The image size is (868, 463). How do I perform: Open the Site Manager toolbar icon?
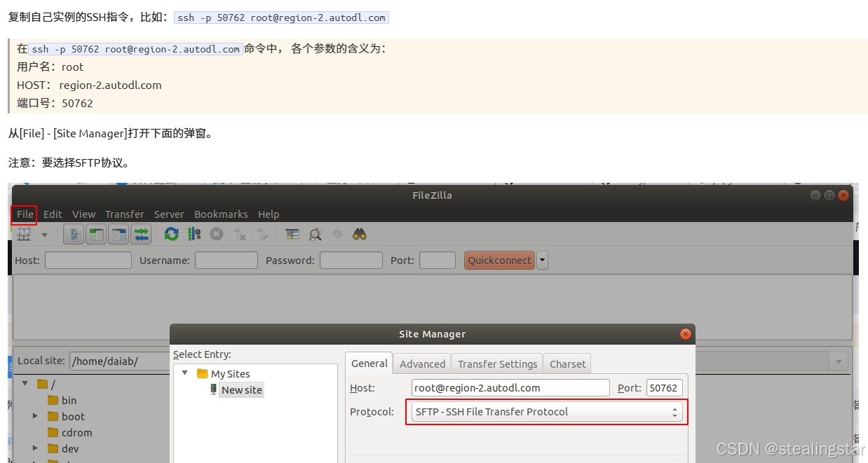pos(24,234)
